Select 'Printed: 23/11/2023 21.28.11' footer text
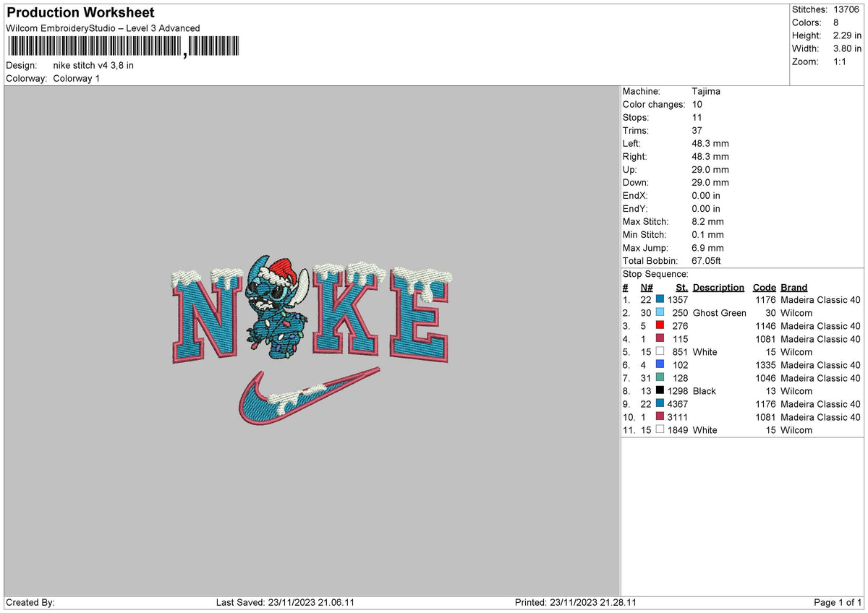 pyautogui.click(x=576, y=602)
